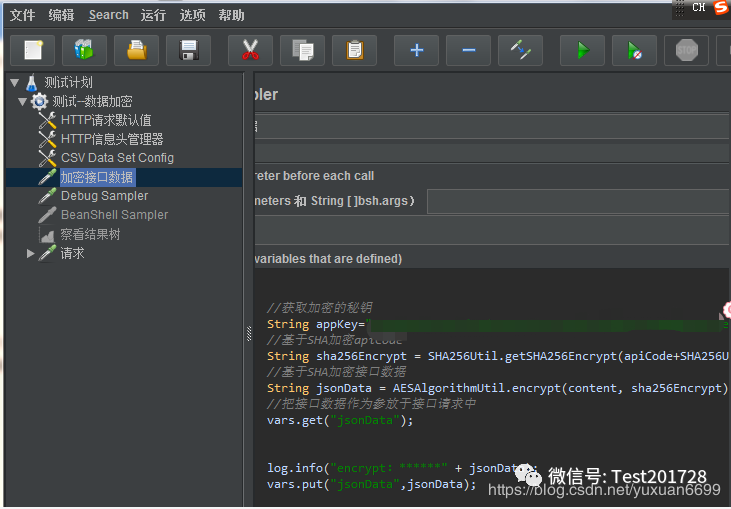Open the 文件 menu

click(22, 15)
